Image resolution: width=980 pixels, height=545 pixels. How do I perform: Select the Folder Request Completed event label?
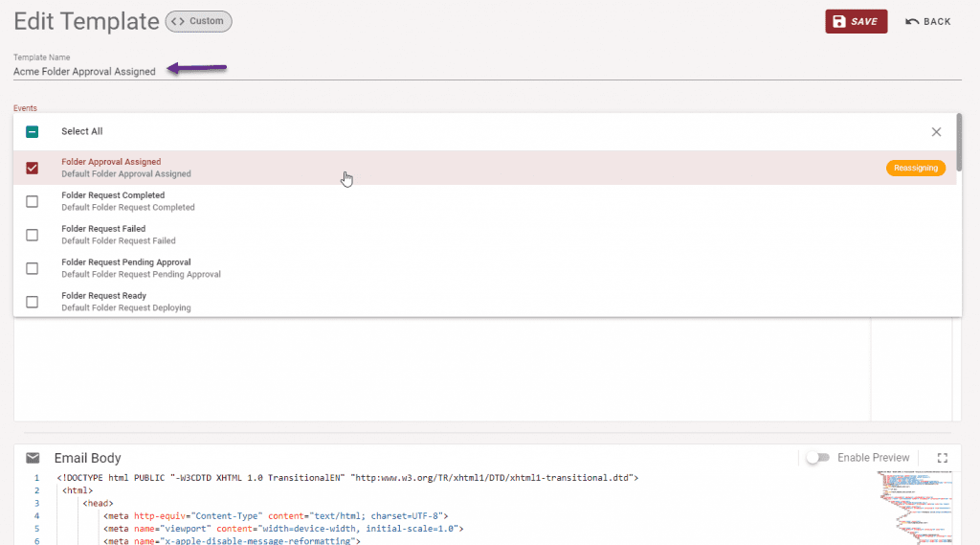tap(113, 195)
